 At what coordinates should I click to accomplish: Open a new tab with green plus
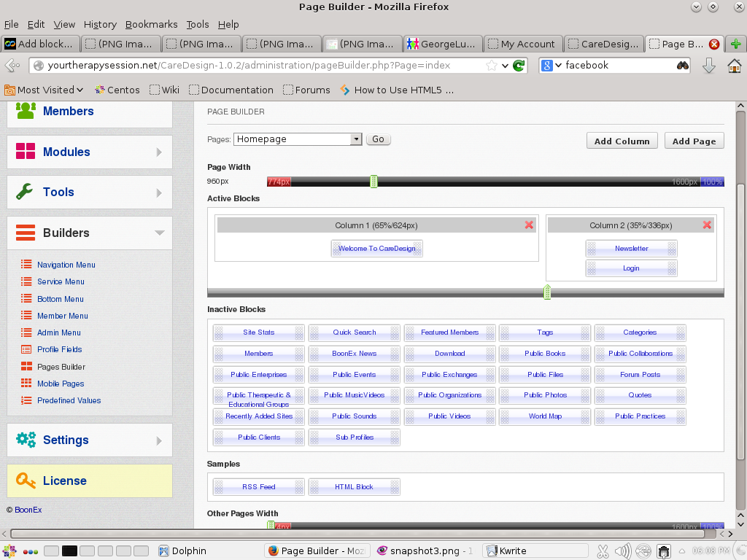point(736,44)
